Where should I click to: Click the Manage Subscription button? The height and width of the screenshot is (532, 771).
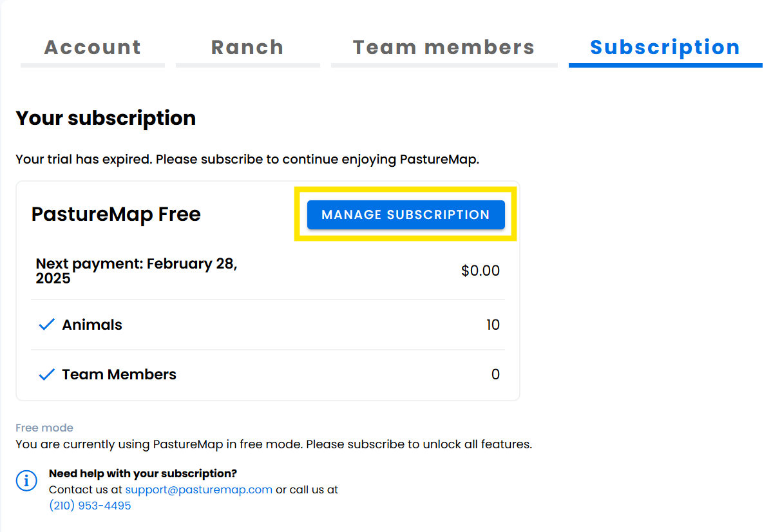pyautogui.click(x=406, y=214)
